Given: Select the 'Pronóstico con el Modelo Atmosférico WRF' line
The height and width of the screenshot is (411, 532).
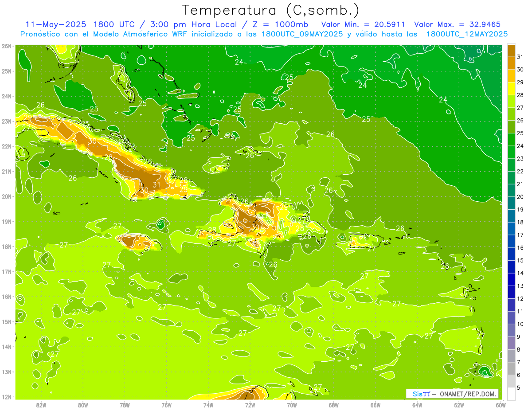Looking at the screenshot, I should (x=263, y=34).
